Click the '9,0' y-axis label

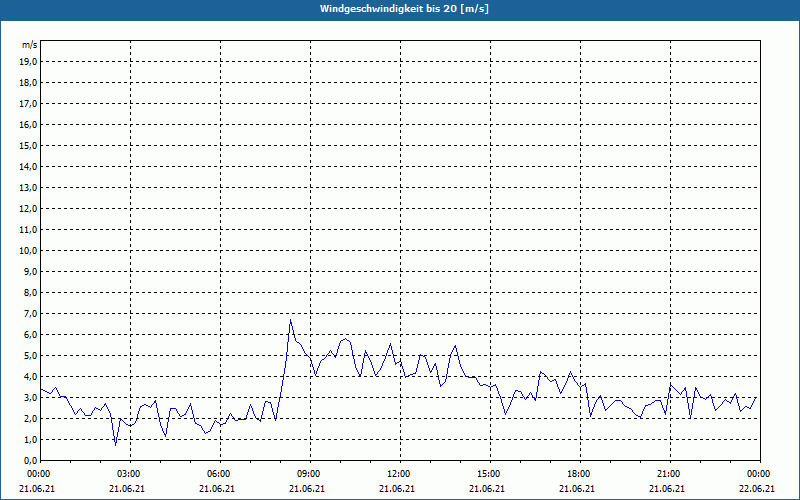click(x=30, y=271)
